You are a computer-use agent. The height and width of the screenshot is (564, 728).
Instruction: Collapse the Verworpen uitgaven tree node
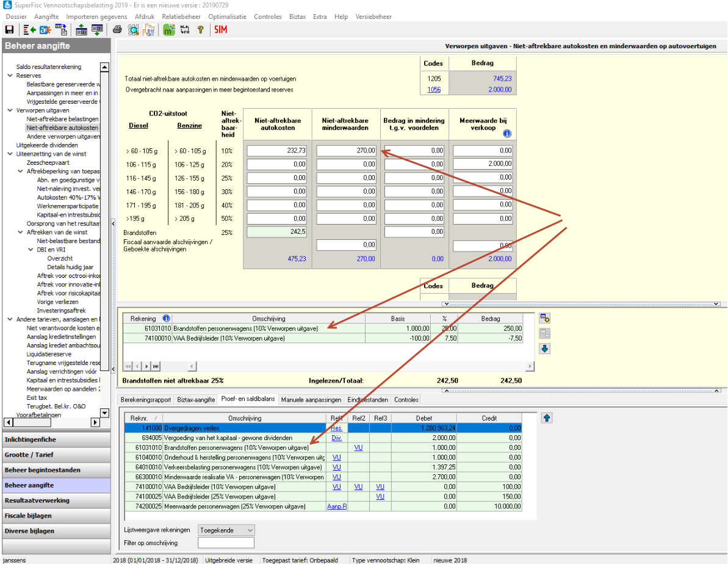point(10,110)
